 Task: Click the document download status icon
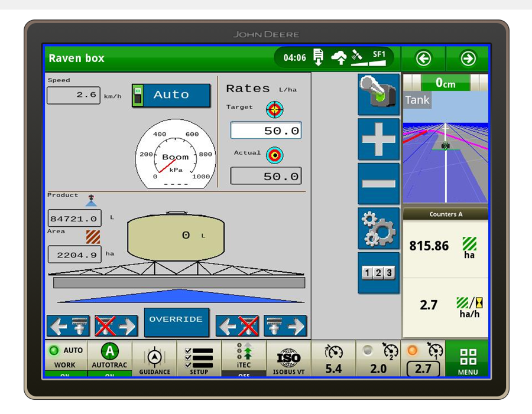(x=318, y=57)
